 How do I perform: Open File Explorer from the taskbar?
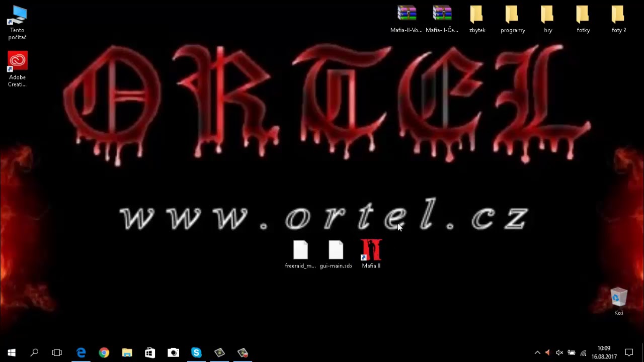tap(127, 352)
